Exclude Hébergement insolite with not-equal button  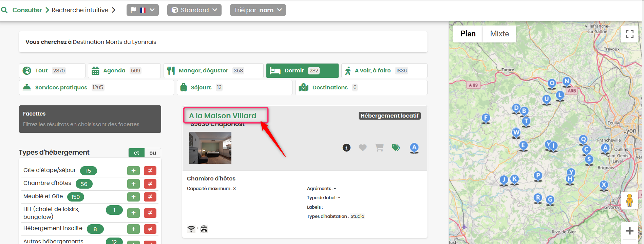tap(150, 229)
